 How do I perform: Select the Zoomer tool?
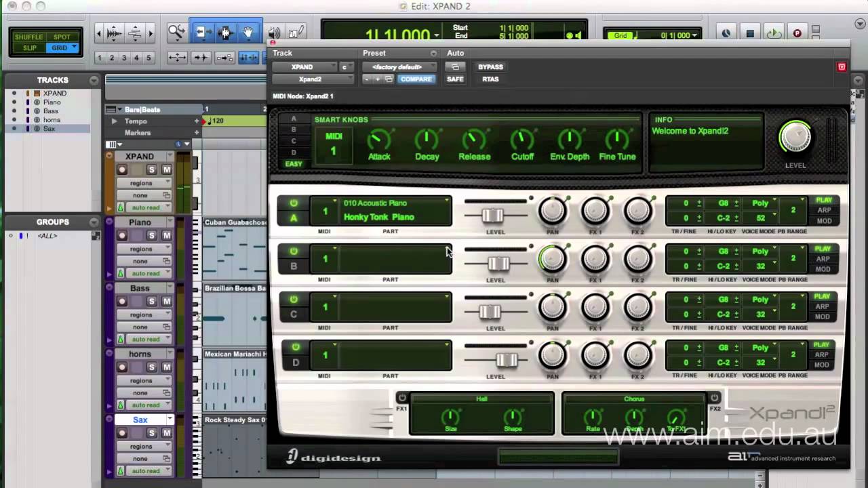coord(176,32)
